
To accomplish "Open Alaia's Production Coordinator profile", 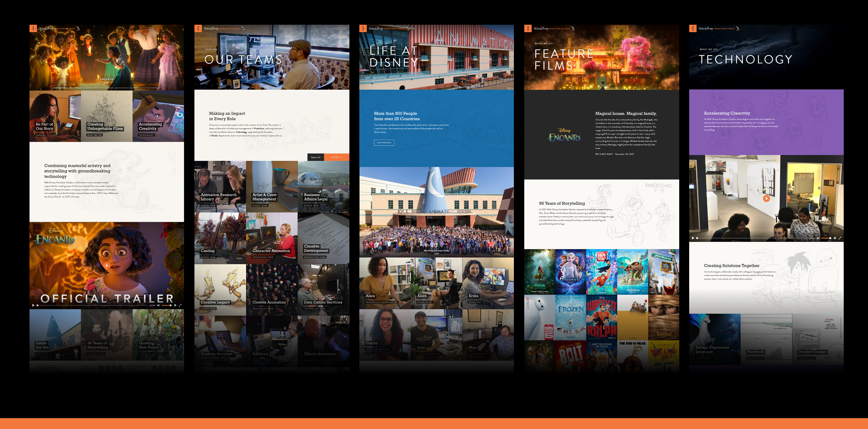I will click(385, 283).
